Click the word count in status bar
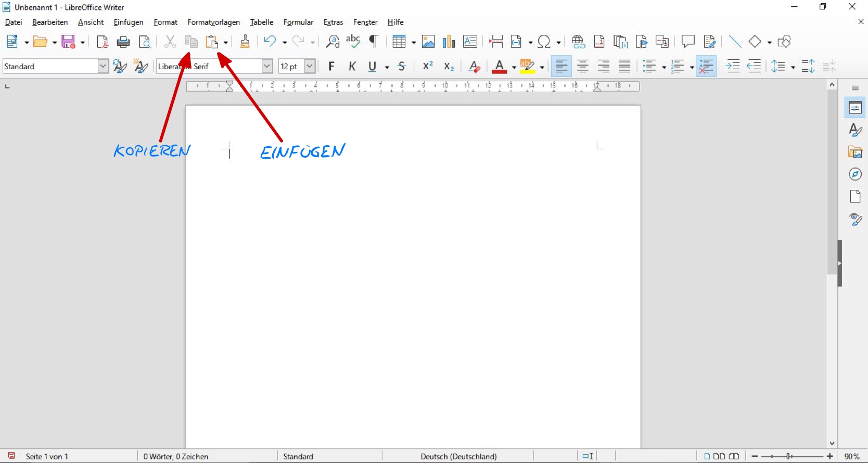The image size is (868, 463). click(176, 456)
